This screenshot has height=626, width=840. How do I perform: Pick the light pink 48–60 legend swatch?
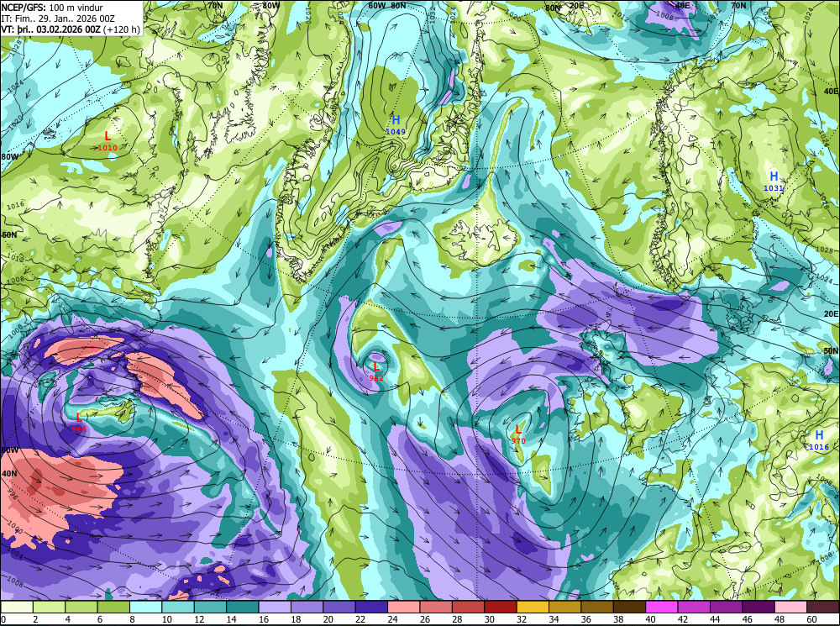(x=790, y=607)
